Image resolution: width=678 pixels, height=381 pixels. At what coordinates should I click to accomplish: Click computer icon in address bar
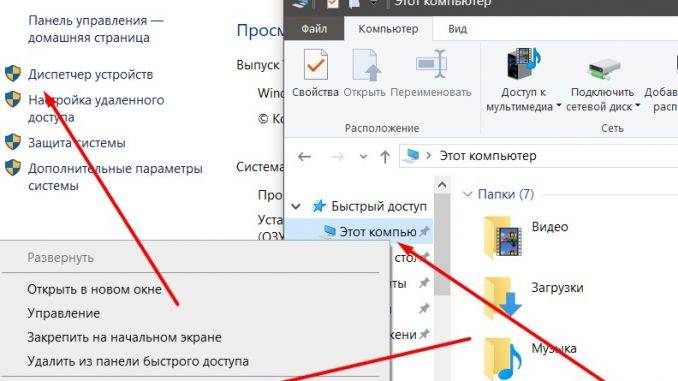coord(411,156)
